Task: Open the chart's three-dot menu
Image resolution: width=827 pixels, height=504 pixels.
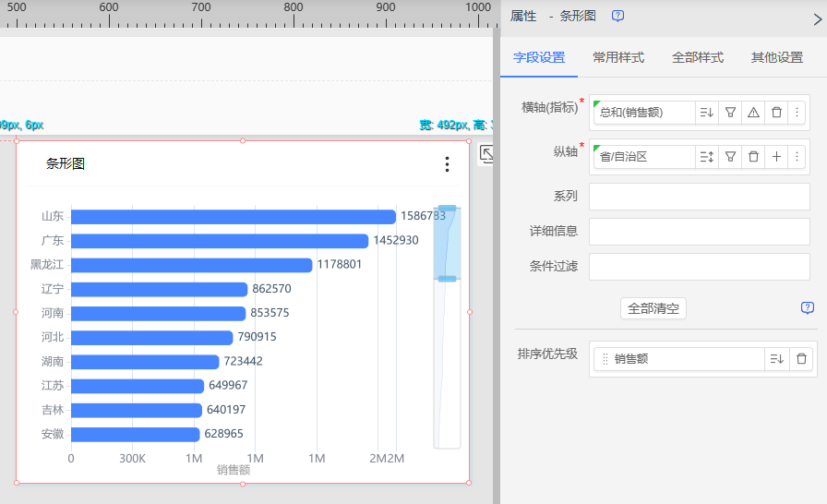Action: pos(447,164)
